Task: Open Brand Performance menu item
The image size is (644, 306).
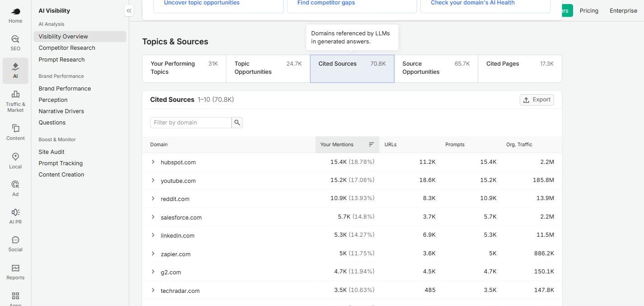Action: pos(65,89)
